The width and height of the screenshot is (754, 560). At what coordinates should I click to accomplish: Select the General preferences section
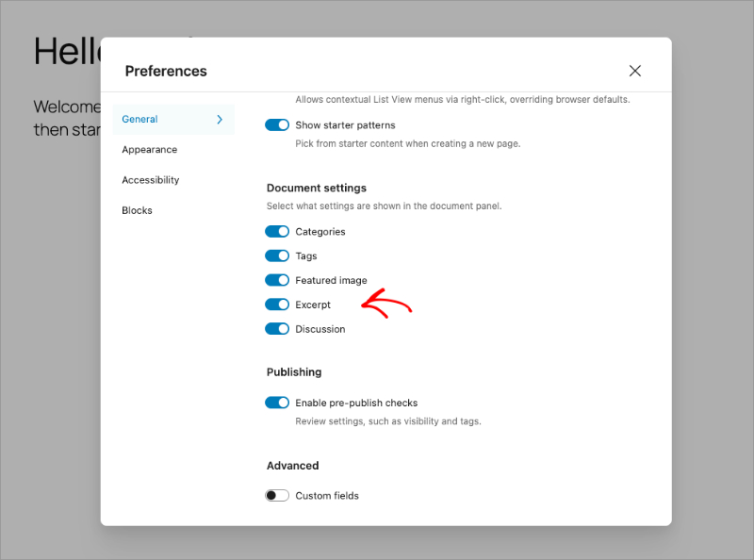tap(139, 119)
